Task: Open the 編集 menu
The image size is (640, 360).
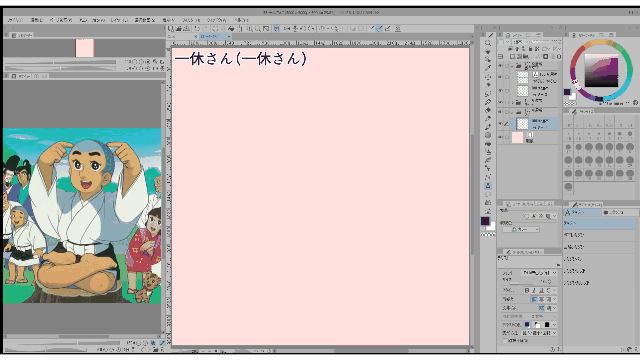Action: click(37, 20)
